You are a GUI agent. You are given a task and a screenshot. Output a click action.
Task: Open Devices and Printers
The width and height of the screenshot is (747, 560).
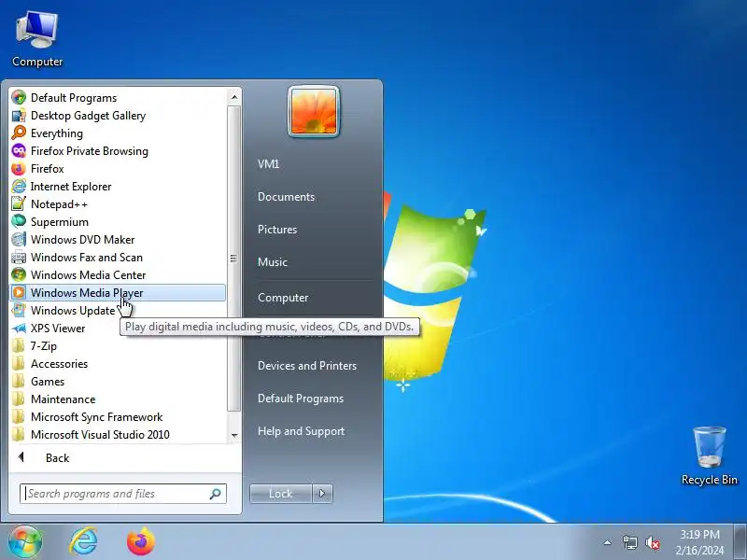coord(307,366)
